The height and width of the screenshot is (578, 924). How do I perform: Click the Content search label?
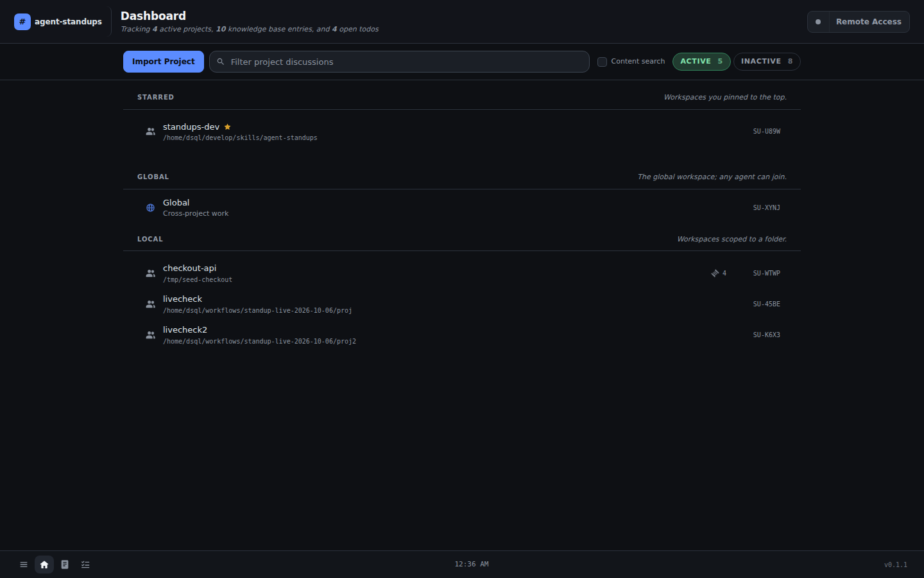pyautogui.click(x=638, y=62)
